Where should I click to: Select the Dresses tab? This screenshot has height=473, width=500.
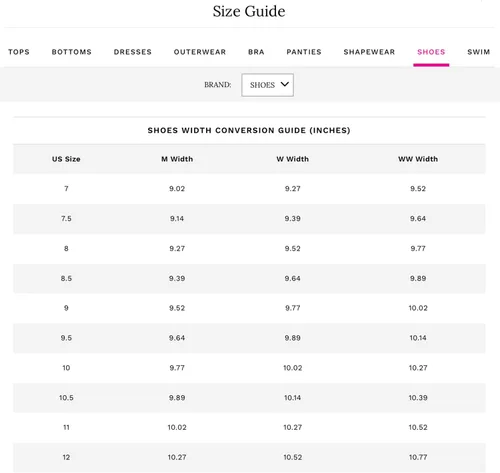point(133,52)
